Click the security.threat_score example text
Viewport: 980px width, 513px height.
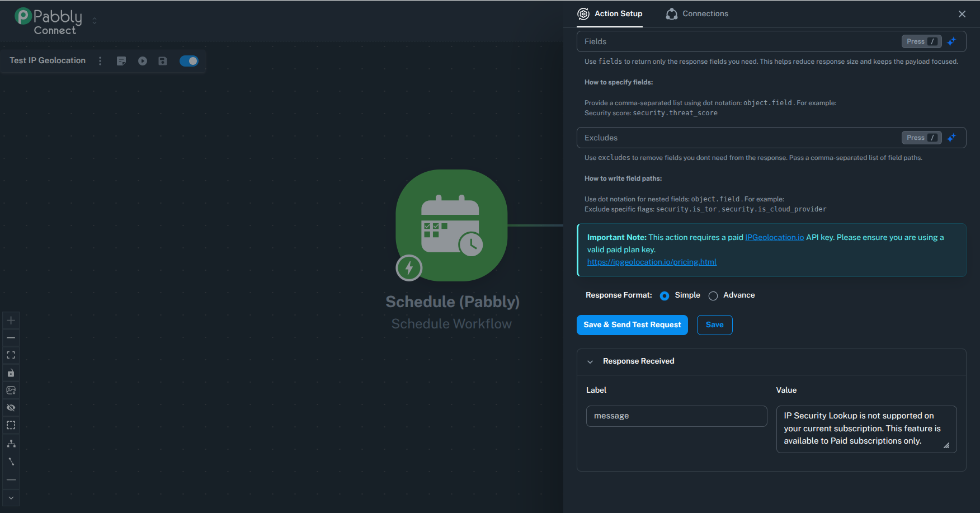675,113
